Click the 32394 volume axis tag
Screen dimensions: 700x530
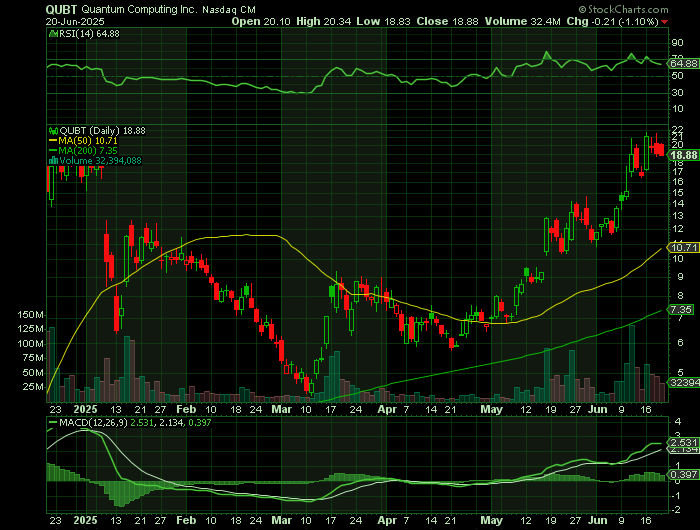click(684, 382)
